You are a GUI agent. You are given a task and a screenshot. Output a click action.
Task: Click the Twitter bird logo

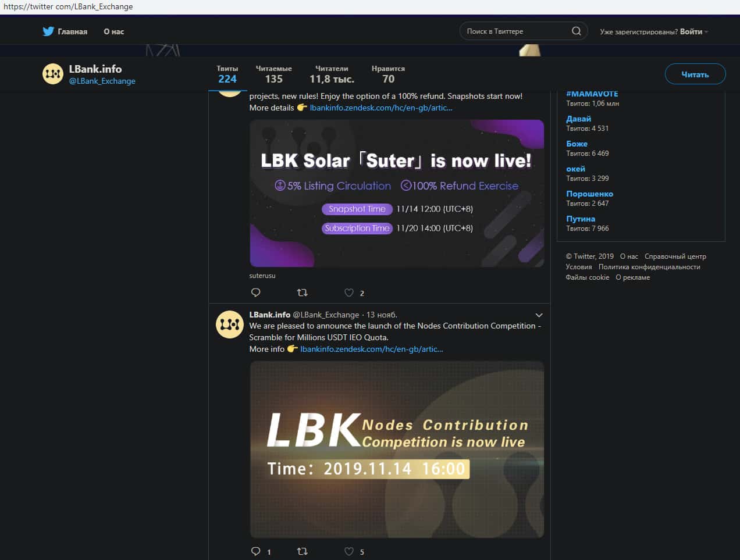pyautogui.click(x=48, y=31)
